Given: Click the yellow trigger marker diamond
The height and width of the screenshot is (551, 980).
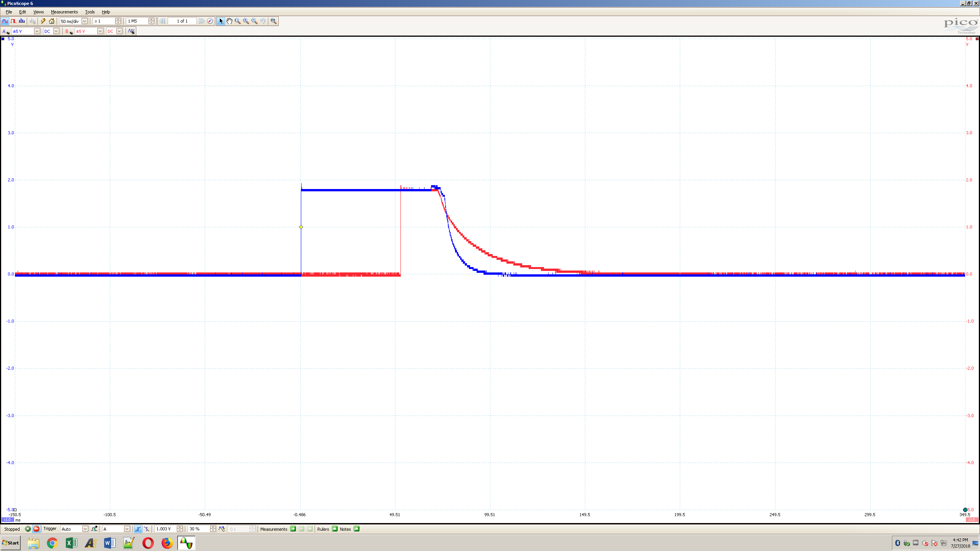Looking at the screenshot, I should pos(301,227).
